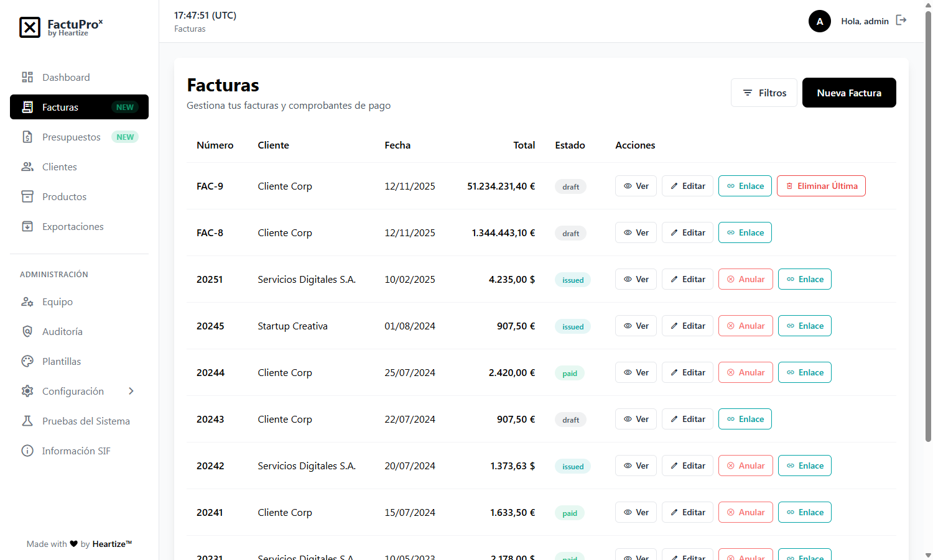933x560 pixels.
Task: Click Ver for invoice 20242
Action: click(636, 466)
